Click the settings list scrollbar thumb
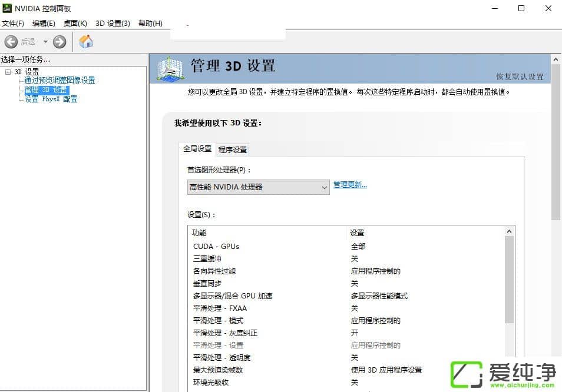This screenshot has height=392, width=562. [x=509, y=280]
